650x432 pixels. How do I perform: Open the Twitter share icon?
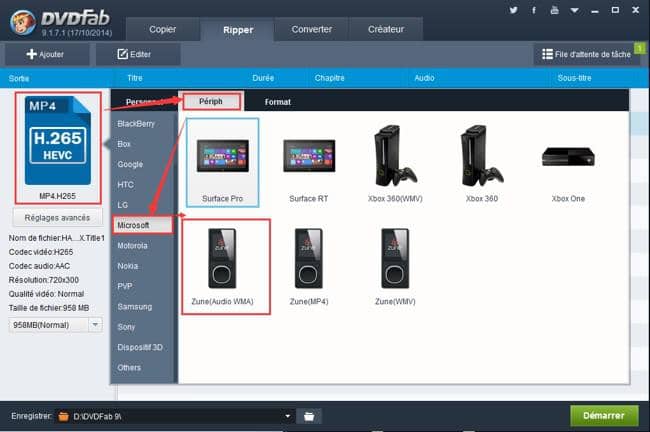coord(513,10)
